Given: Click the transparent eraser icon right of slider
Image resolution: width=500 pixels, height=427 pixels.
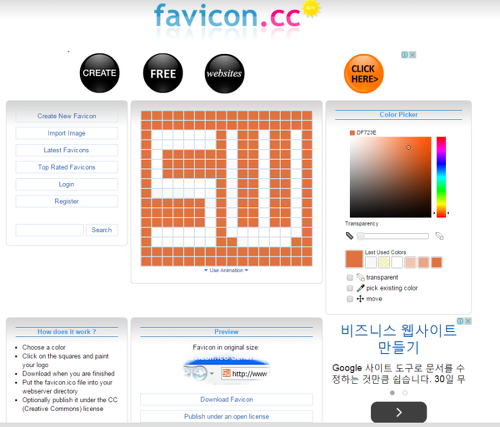Looking at the screenshot, I should click(440, 236).
